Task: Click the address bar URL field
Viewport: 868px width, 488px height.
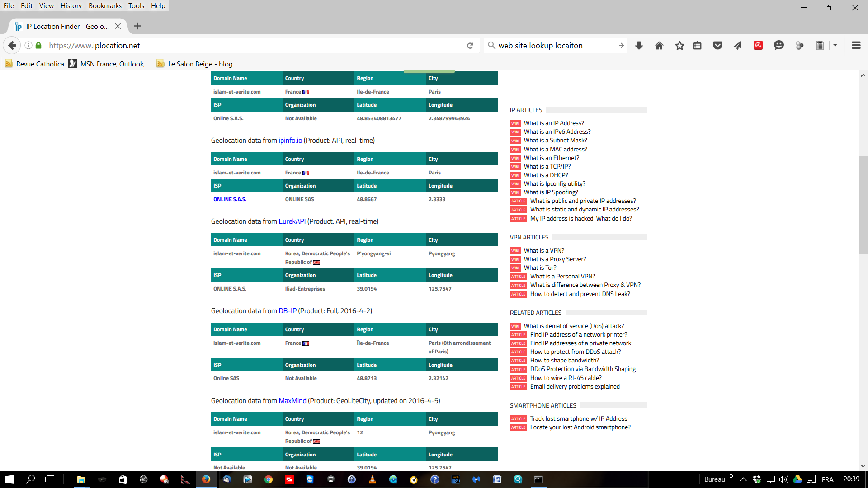Action: pos(253,46)
